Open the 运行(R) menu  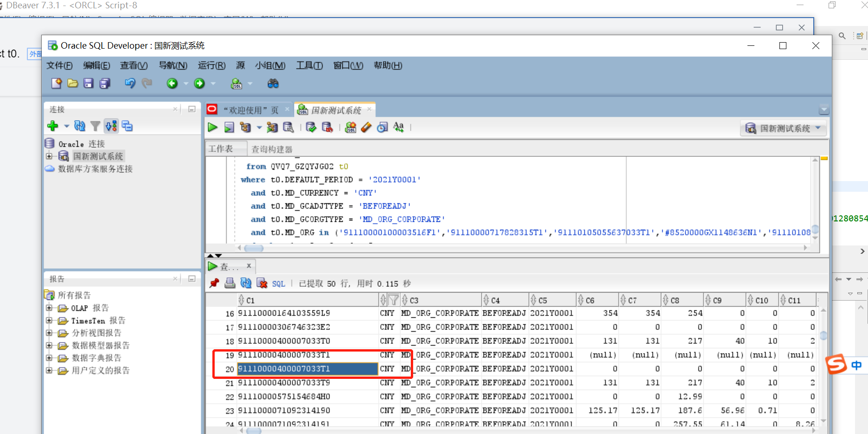point(211,65)
